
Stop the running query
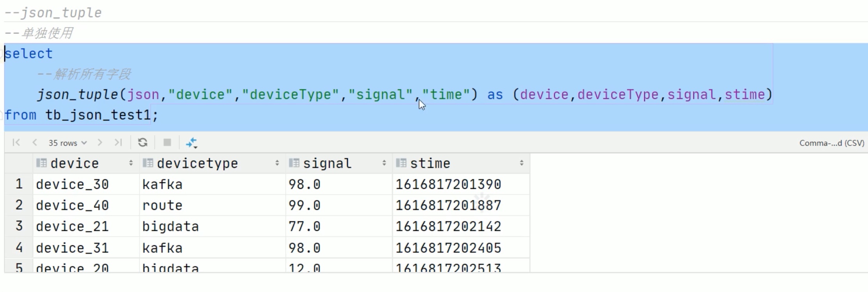tap(167, 142)
